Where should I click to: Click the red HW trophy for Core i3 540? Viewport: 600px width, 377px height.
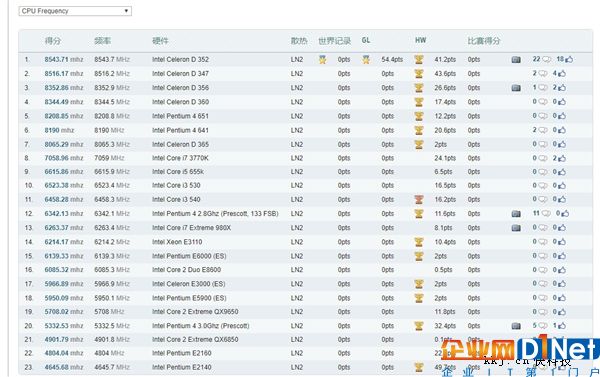coord(419,199)
